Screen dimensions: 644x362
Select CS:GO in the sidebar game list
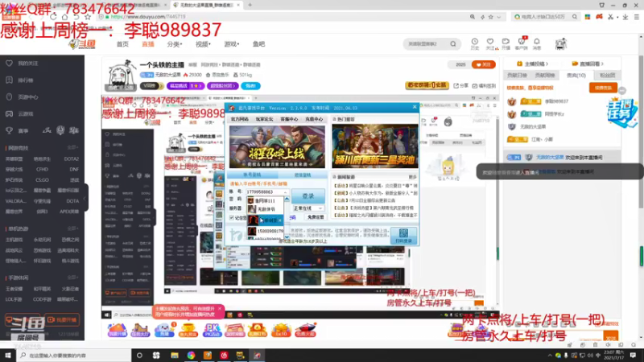pos(42,179)
